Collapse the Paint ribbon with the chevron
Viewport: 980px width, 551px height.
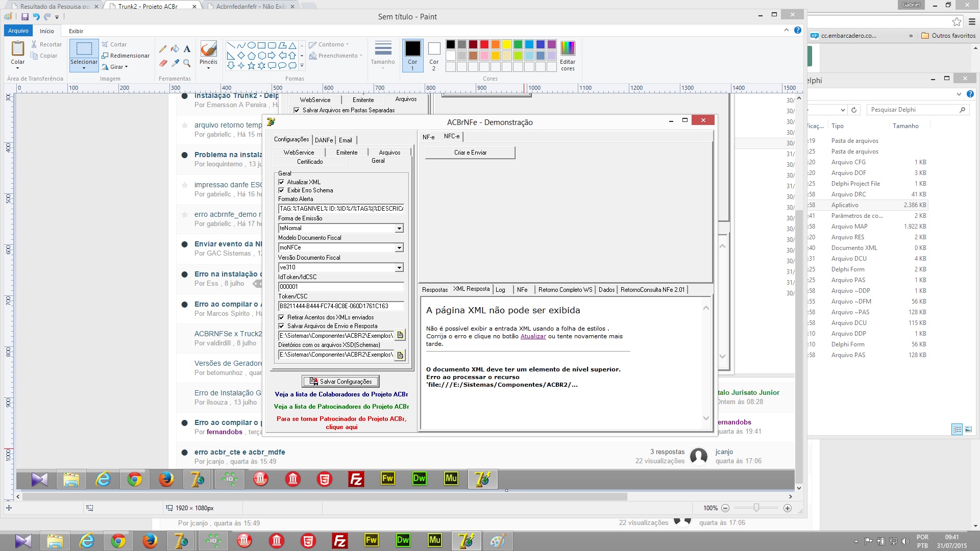787,31
